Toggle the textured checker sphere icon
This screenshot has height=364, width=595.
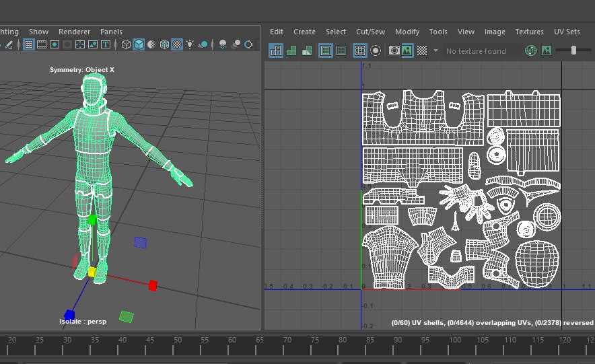177,44
